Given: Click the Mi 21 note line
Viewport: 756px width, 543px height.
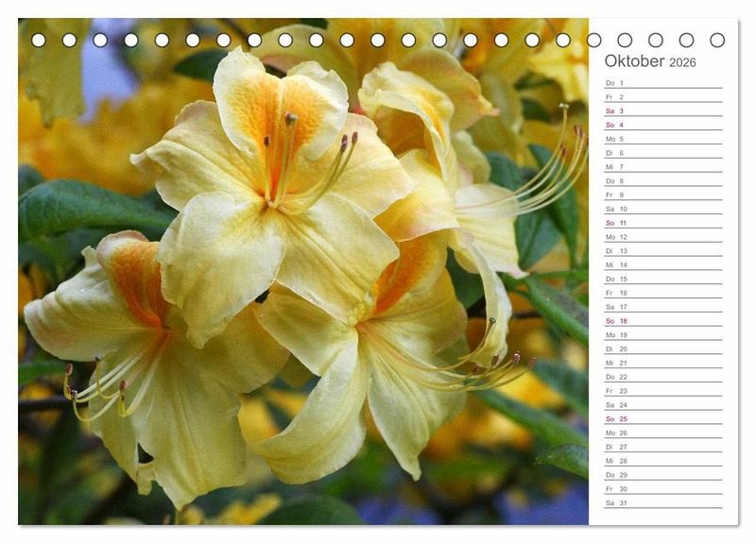Looking at the screenshot, I should click(662, 363).
